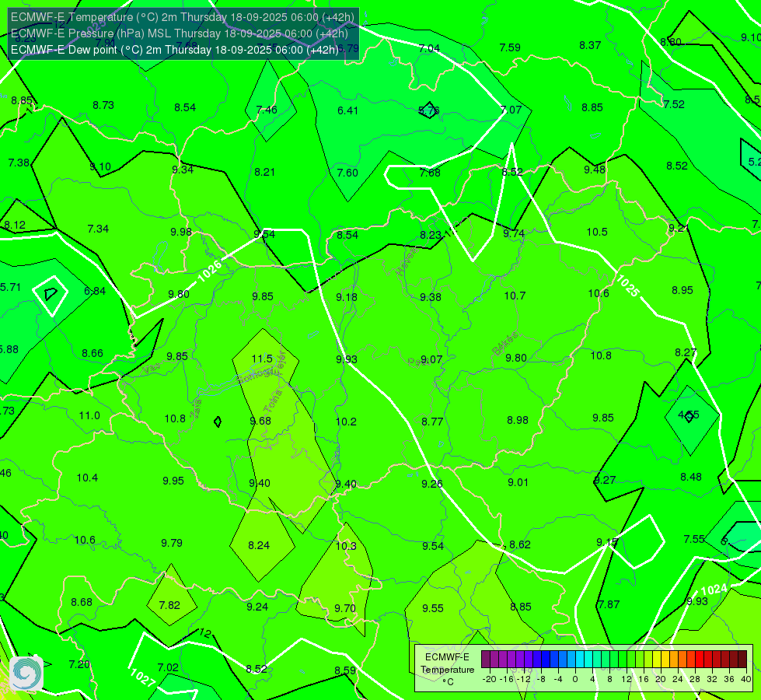The height and width of the screenshot is (700, 761).
Task: Click the 7.46 temperature value
Action: [x=267, y=110]
